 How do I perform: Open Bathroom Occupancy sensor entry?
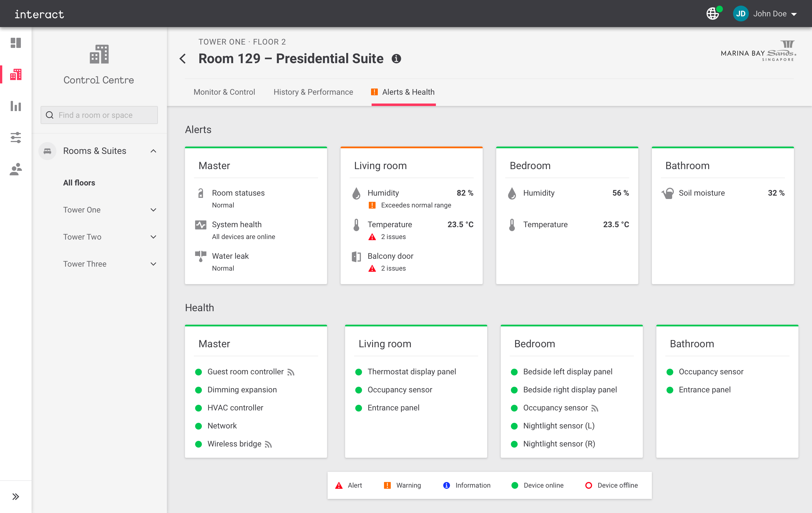pos(711,372)
